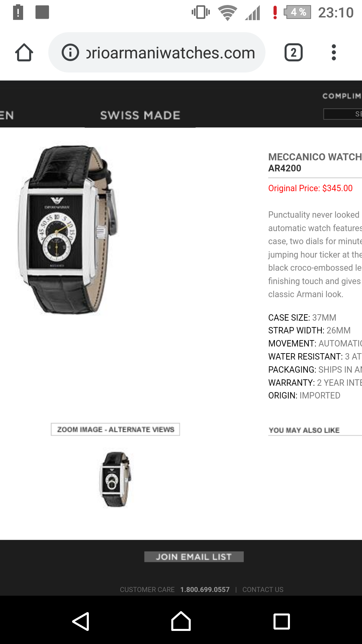Open the Swiss Made menu item
This screenshot has height=644, width=362.
140,115
